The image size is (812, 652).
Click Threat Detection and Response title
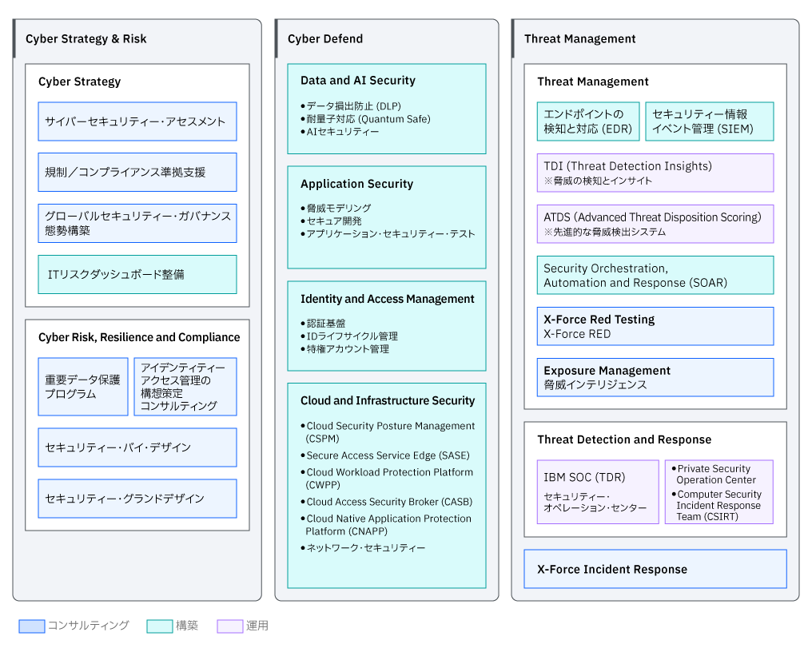coord(624,439)
